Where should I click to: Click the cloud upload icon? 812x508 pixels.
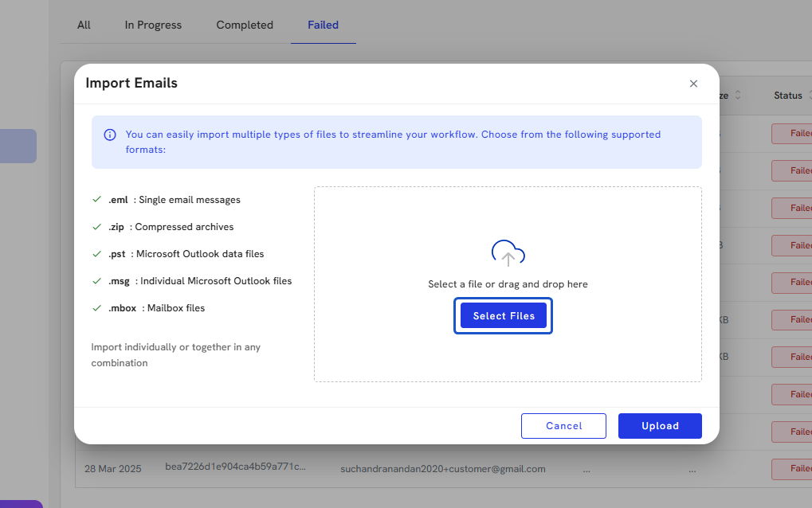point(508,253)
